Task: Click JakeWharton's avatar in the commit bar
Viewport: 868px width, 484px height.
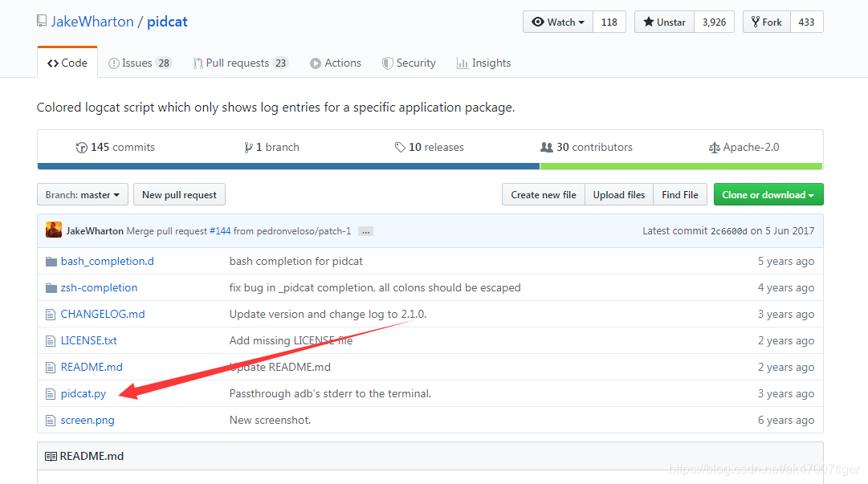Action: [54, 230]
